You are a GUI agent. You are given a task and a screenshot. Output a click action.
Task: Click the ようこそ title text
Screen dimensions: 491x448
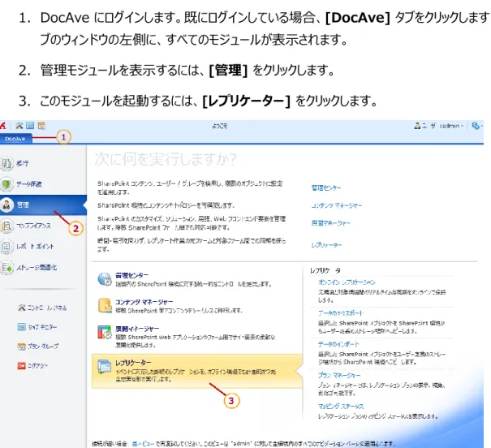[219, 126]
